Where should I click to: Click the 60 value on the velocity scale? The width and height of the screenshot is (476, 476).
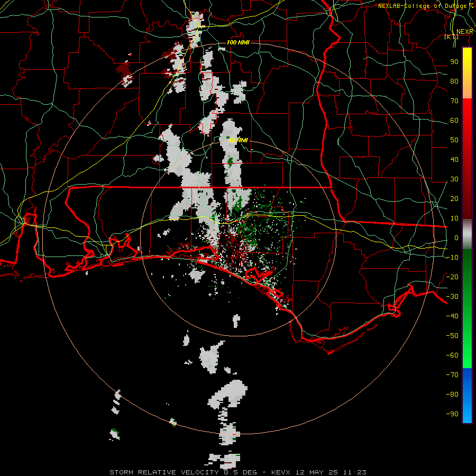click(x=454, y=121)
